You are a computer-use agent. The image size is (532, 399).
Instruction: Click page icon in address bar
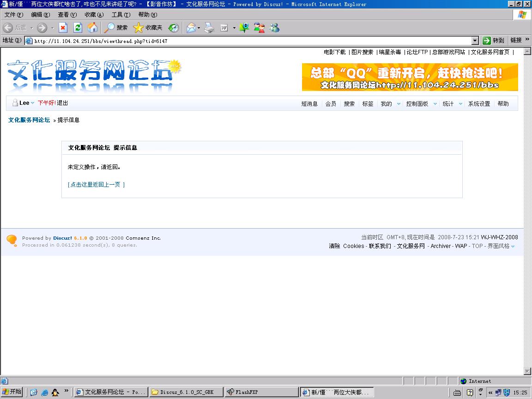(x=29, y=41)
